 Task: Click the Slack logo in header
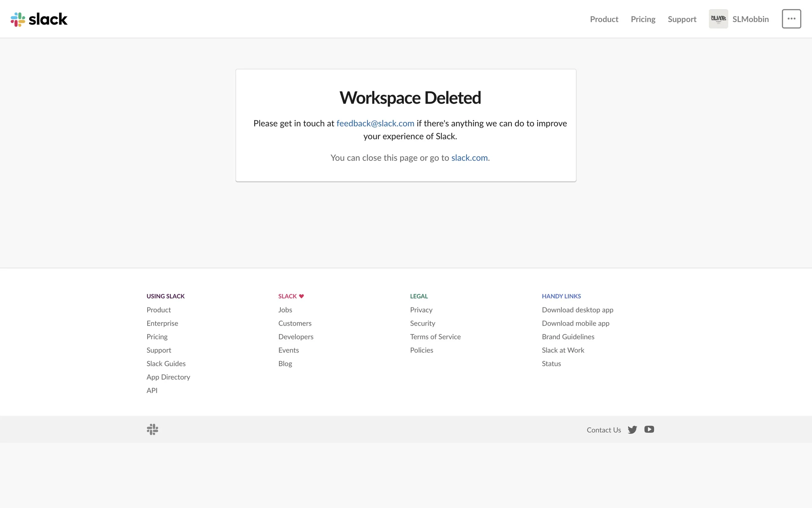39,19
